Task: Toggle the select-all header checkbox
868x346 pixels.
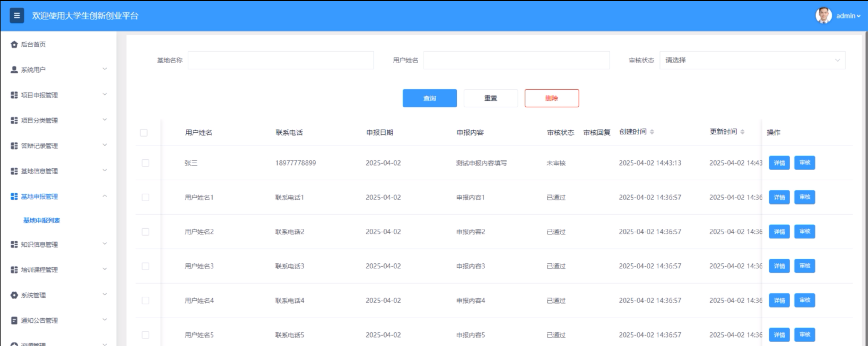Action: pos(144,133)
